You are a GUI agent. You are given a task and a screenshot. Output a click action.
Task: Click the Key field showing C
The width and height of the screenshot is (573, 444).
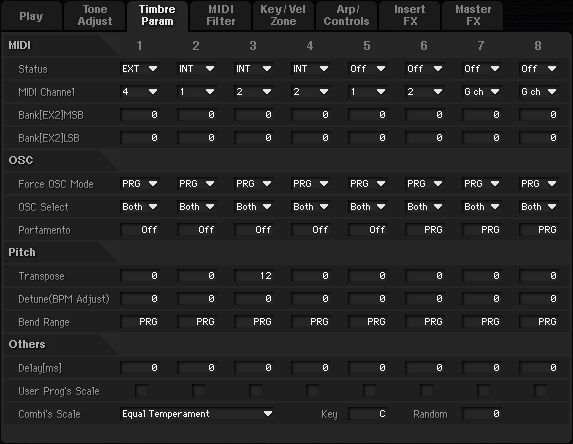click(368, 414)
